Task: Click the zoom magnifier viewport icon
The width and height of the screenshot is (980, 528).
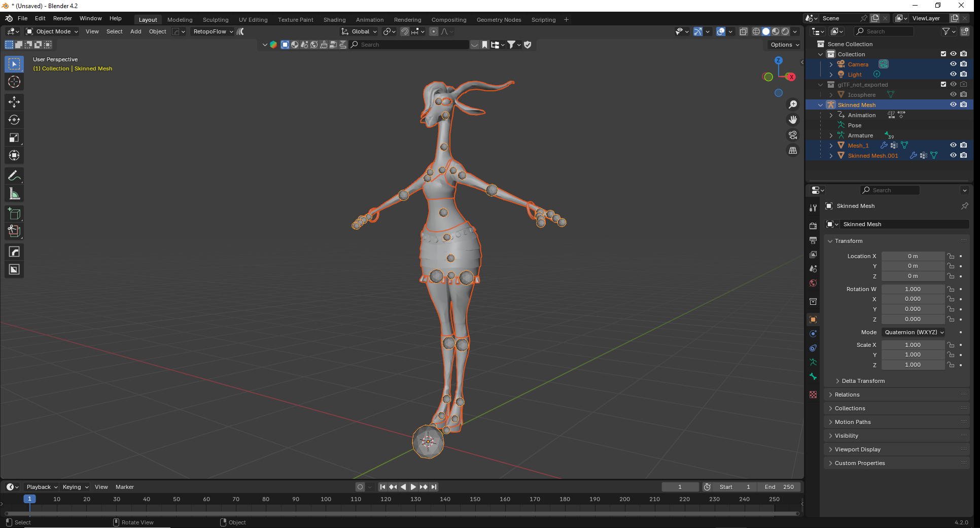Action: coord(793,104)
